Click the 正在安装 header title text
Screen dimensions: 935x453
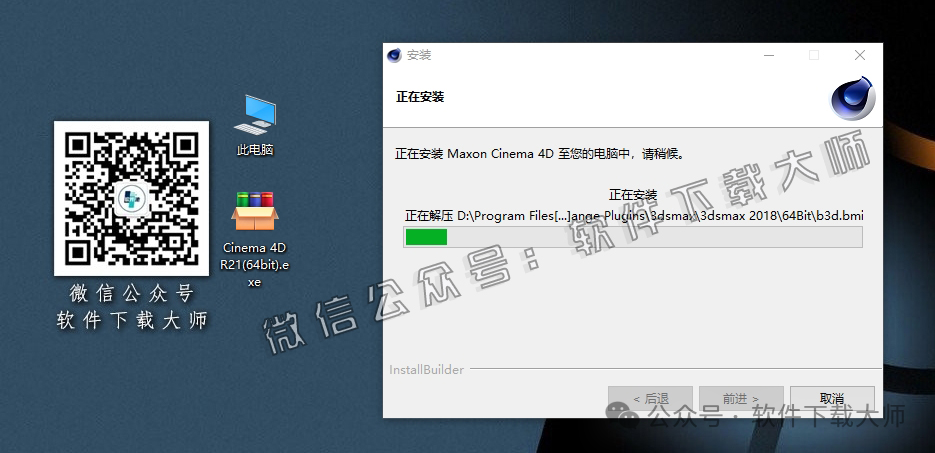coord(420,97)
